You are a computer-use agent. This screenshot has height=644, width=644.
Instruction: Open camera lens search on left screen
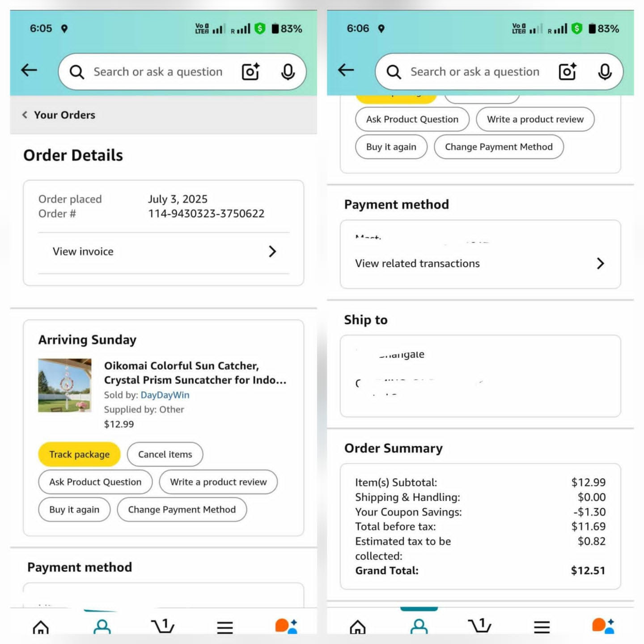(x=251, y=72)
